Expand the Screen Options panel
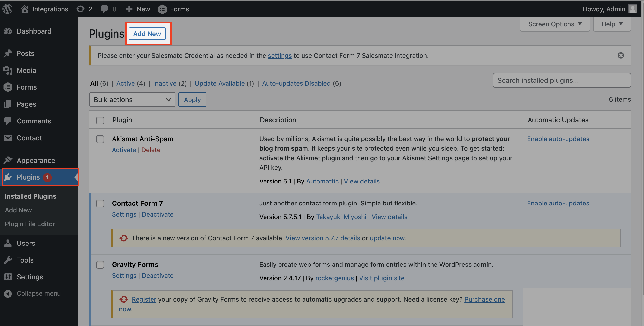The height and width of the screenshot is (326, 644). (555, 24)
